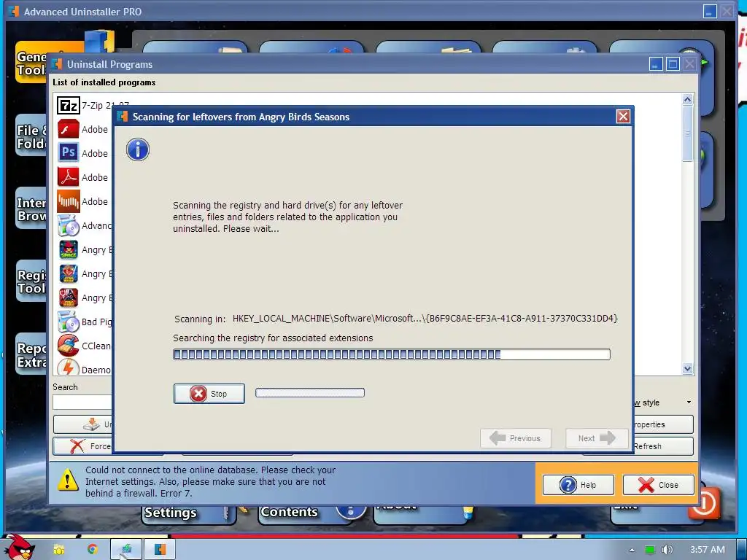Open the Registry Tools side tab
The image size is (747, 560).
coord(31,281)
